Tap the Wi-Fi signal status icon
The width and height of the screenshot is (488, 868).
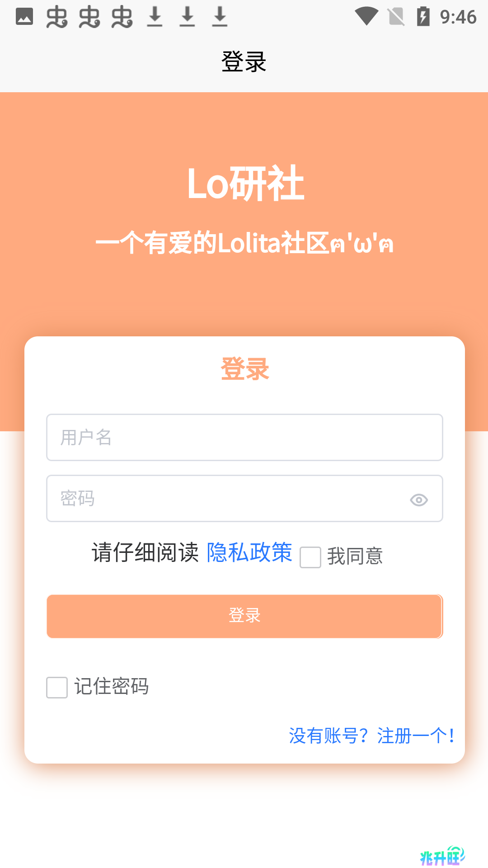366,17
